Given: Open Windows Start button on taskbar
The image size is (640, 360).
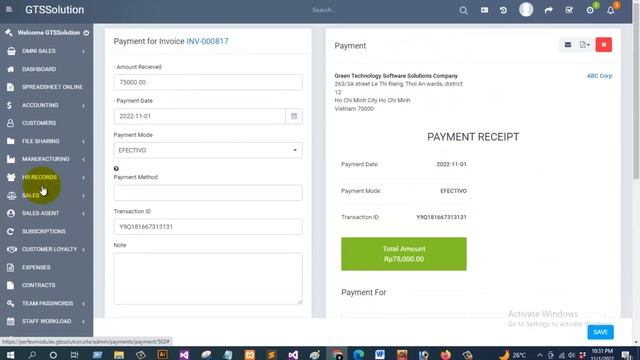Looking at the screenshot, I should click(x=11, y=355).
